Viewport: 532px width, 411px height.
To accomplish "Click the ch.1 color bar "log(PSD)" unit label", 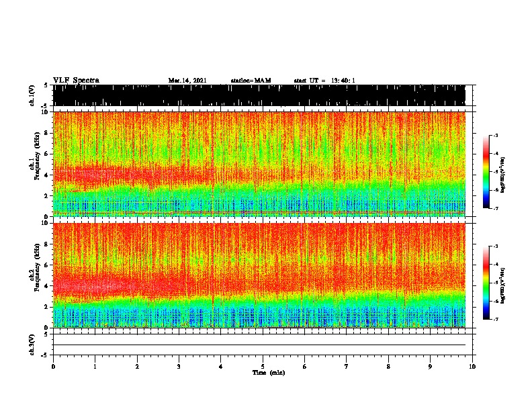I will point(503,175).
